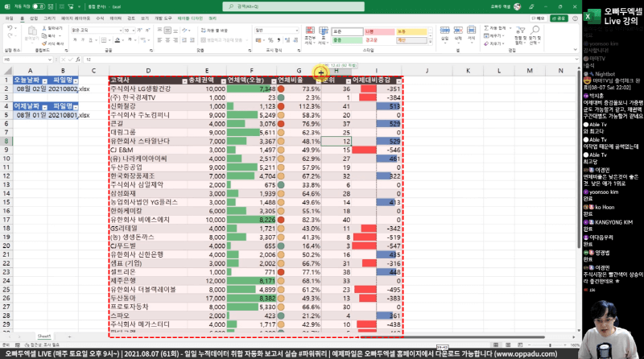644x359 pixels.
Task: Switch to Table Design (테이블 디자인) tab
Action: point(190,19)
